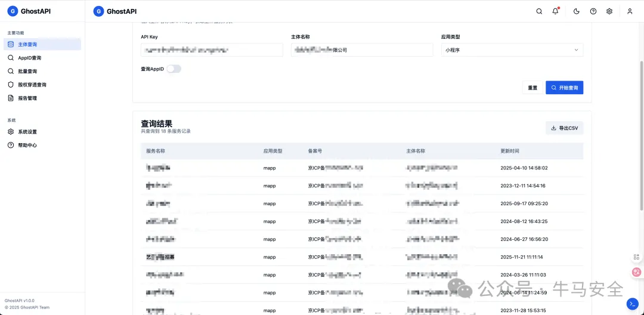Expand the 应用类型 dropdown
Image resolution: width=644 pixels, height=315 pixels.
click(x=512, y=50)
